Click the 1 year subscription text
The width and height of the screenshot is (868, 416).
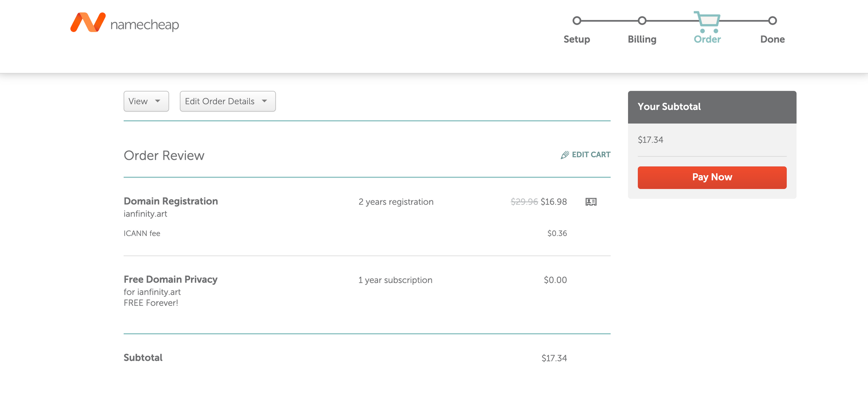395,280
